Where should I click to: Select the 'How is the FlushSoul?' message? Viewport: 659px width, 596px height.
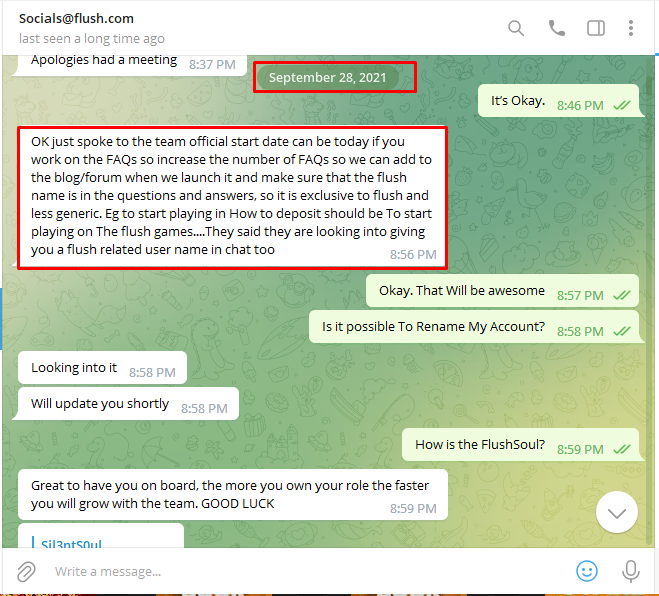[521, 445]
